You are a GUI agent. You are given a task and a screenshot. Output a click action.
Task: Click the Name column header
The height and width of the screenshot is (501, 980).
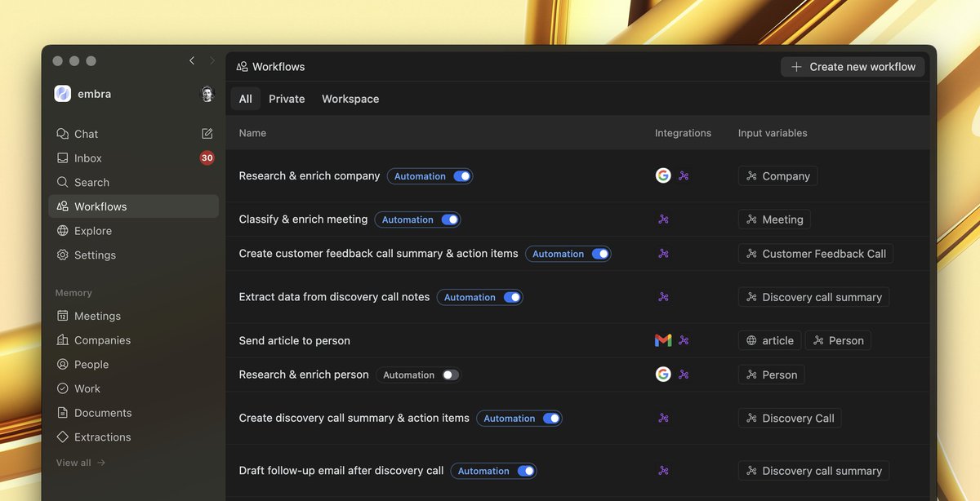(252, 133)
